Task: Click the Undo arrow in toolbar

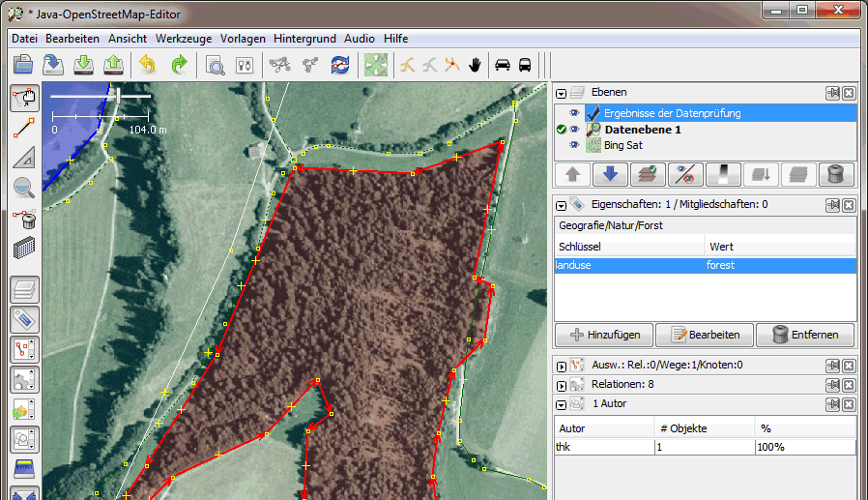Action: [147, 65]
